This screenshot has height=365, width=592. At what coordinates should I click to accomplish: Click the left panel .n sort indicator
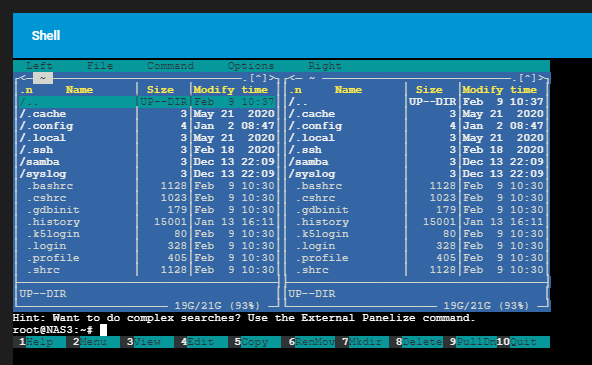point(26,90)
